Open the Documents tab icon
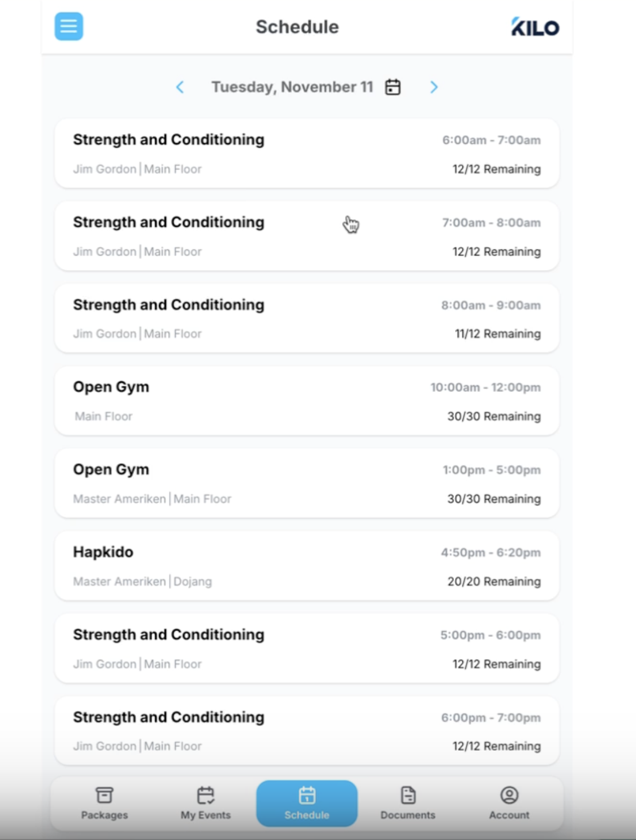 click(408, 795)
